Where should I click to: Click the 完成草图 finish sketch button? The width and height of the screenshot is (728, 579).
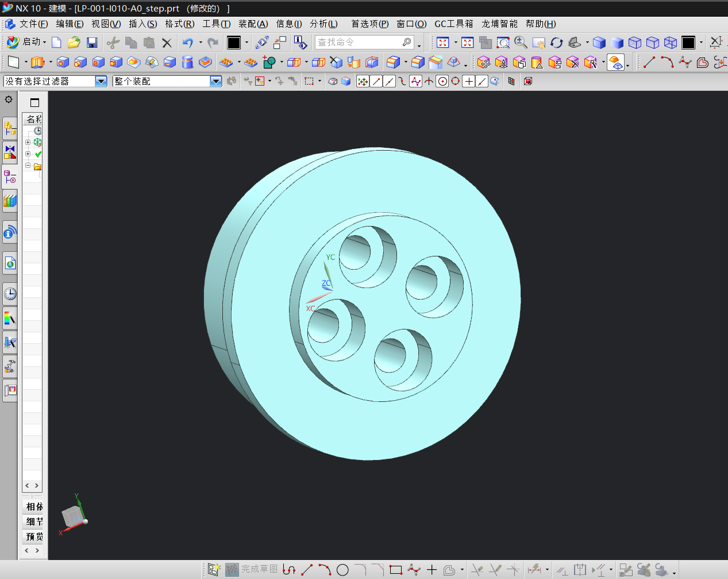click(x=252, y=569)
